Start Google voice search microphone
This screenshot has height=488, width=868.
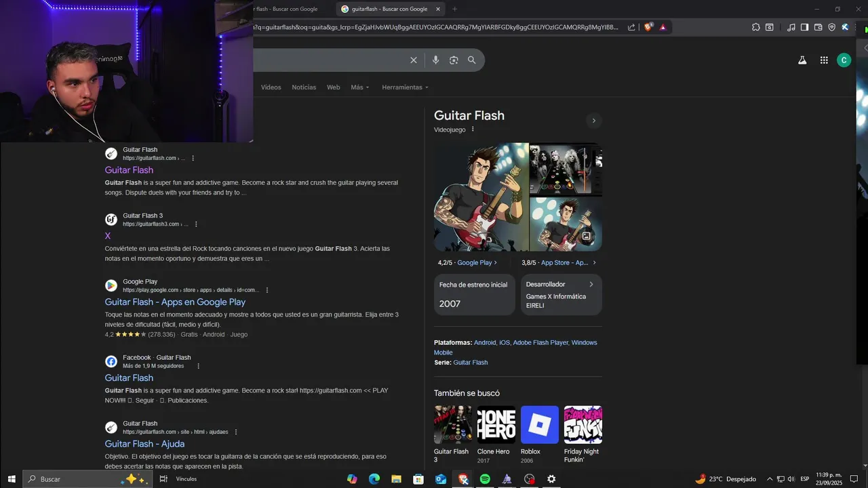435,60
